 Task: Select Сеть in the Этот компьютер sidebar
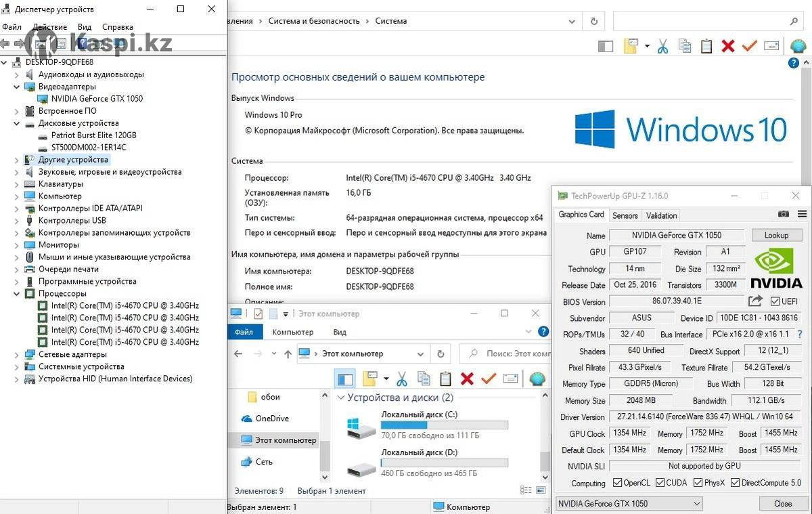click(x=264, y=462)
